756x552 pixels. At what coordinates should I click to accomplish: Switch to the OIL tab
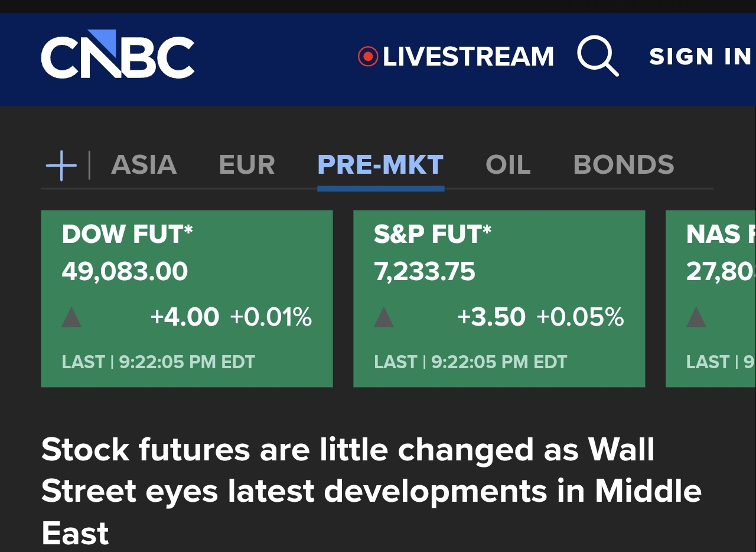508,165
